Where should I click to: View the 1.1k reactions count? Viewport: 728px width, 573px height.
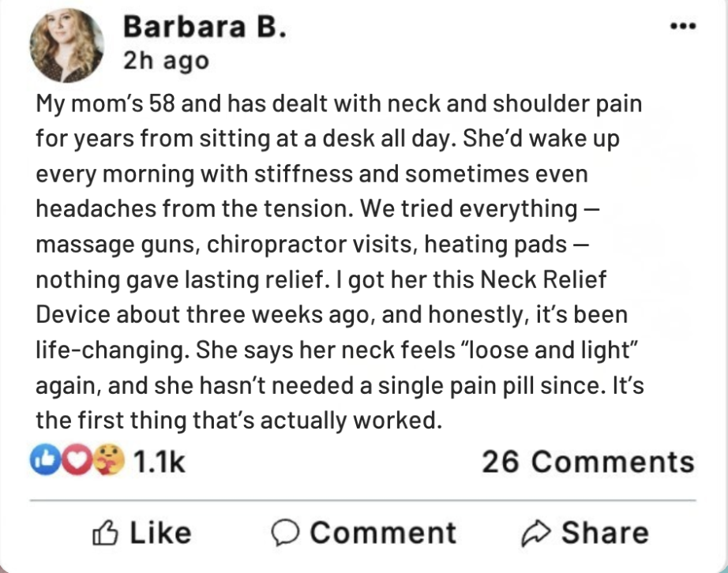[159, 462]
